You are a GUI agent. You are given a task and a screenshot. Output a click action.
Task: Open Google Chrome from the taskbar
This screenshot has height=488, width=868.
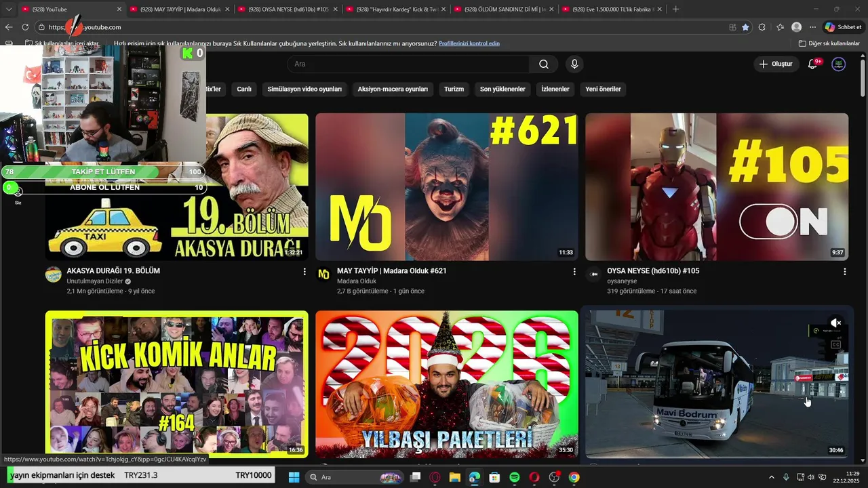pos(574,477)
